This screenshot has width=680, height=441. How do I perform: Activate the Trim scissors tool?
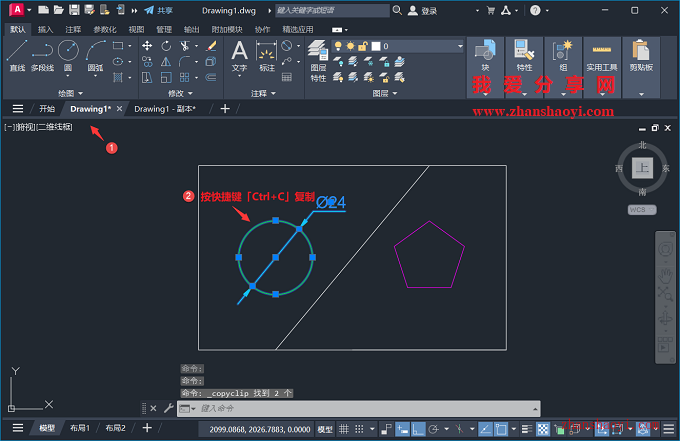pyautogui.click(x=185, y=46)
